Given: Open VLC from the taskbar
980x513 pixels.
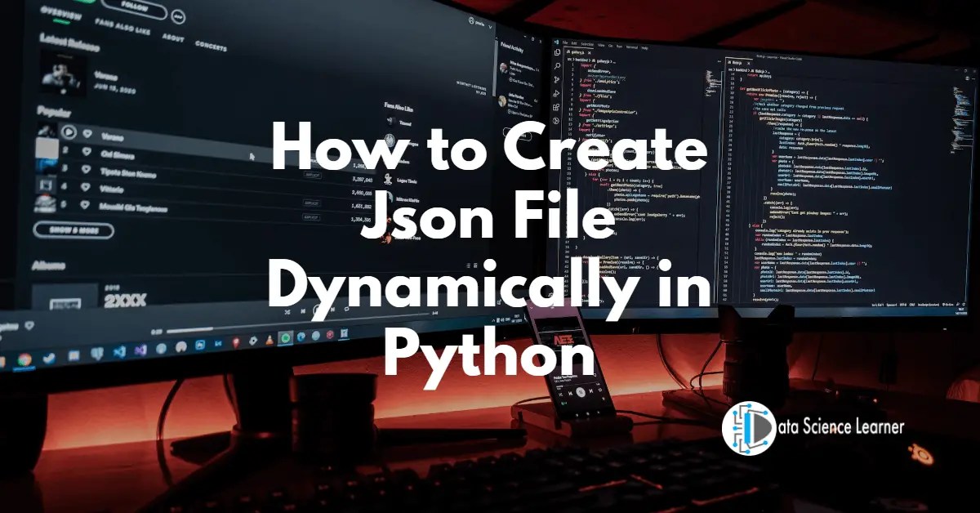Looking at the screenshot, I should pos(269,341).
